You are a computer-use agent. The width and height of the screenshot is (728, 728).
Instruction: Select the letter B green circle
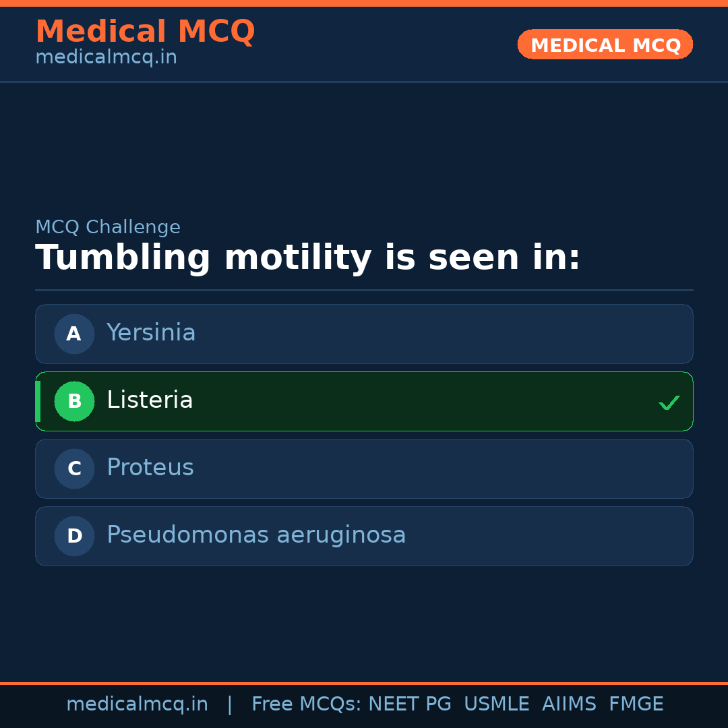point(74,401)
